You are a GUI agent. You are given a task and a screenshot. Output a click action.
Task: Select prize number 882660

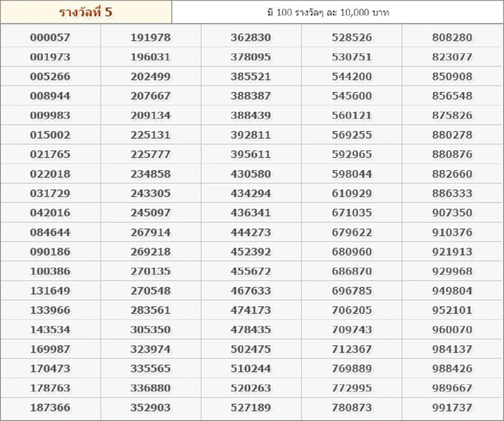pos(452,174)
